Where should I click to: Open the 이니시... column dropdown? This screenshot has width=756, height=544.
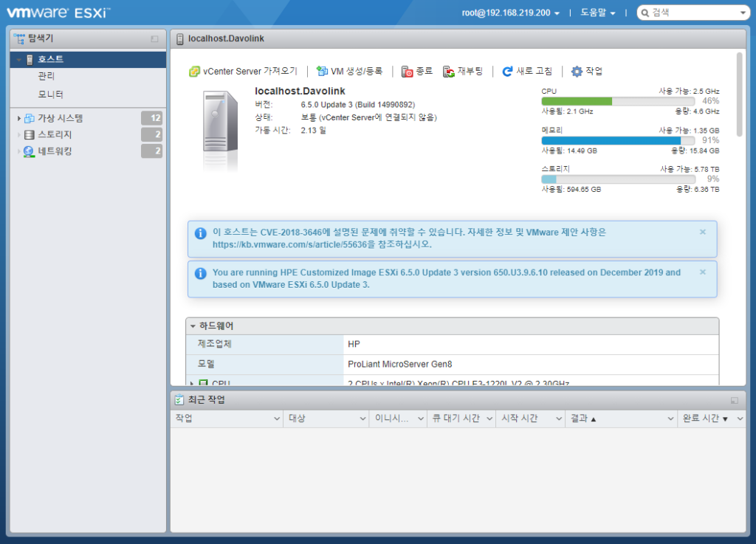[x=421, y=419]
